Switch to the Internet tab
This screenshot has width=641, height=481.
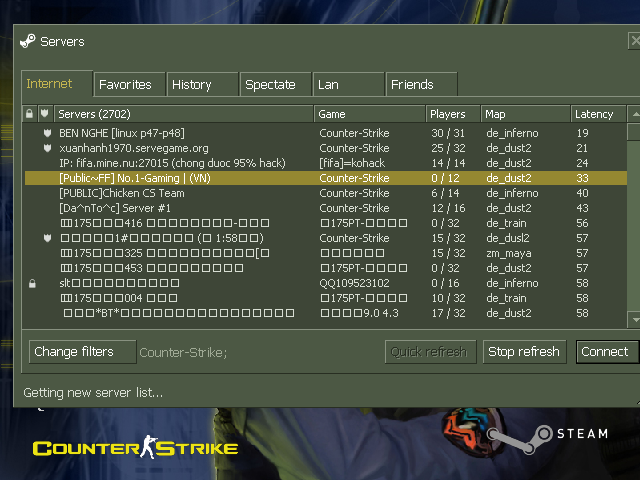pos(57,84)
